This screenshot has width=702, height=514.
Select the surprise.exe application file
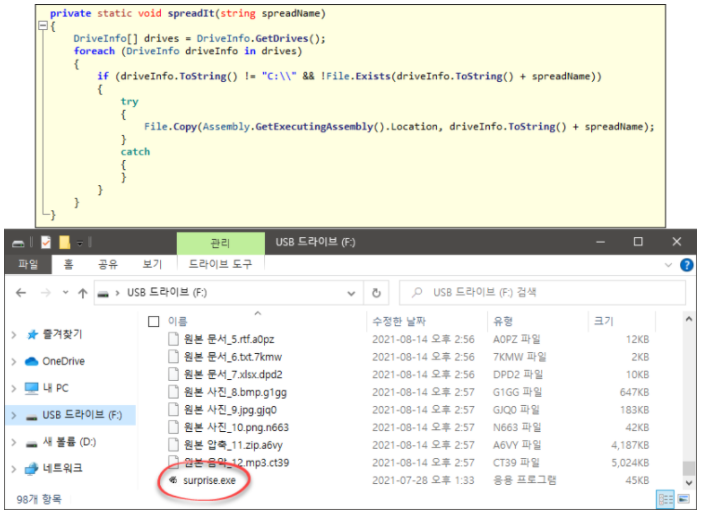click(210, 480)
